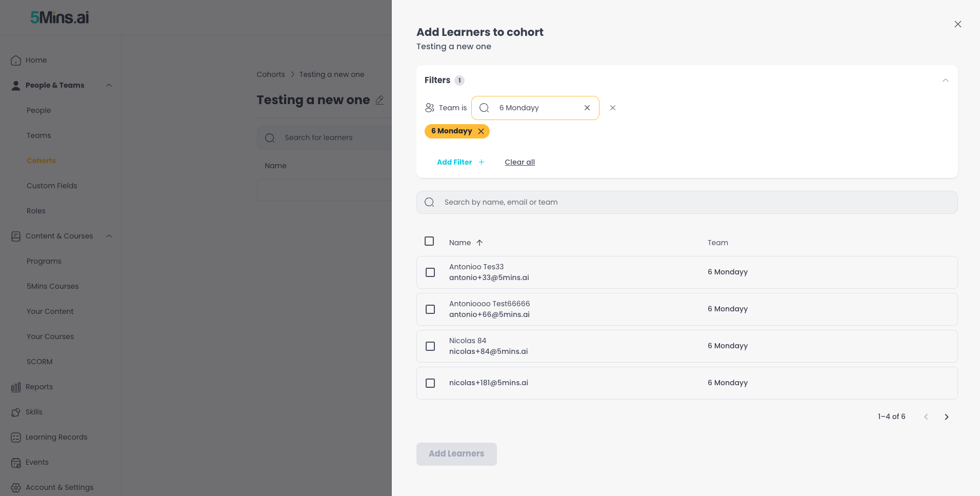Viewport: 980px width, 496px height.
Task: Open the team filter combo box
Action: [x=535, y=108]
